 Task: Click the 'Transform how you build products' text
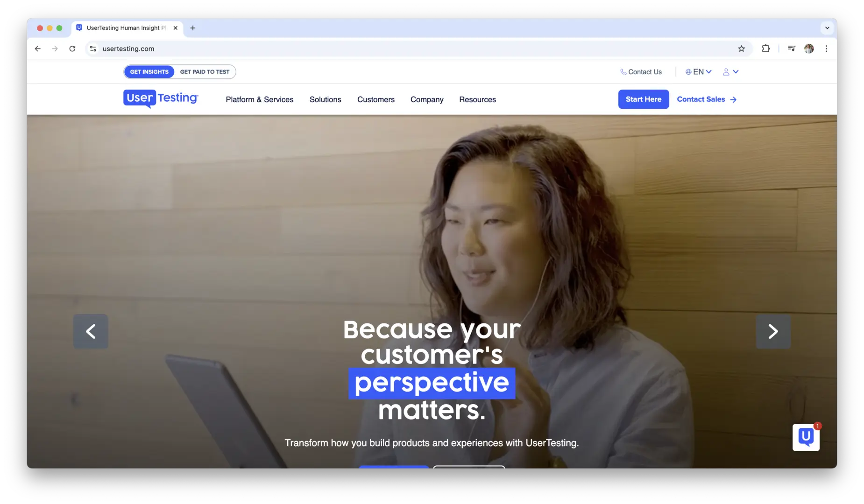point(432,443)
